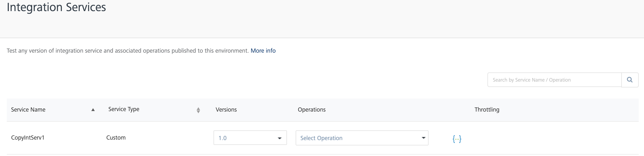Screen dimensions: 644x156
Task: Open the More info link
Action: point(263,51)
